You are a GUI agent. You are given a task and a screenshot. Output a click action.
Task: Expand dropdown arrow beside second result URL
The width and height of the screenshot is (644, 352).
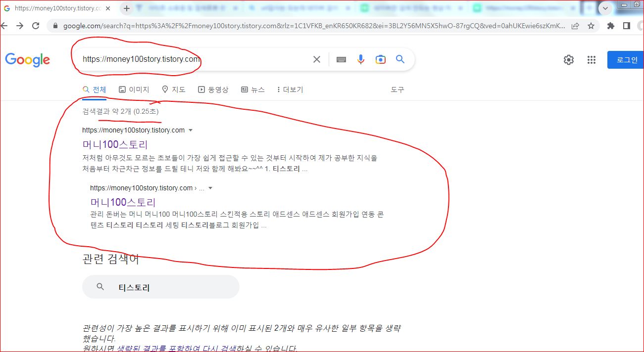point(210,188)
